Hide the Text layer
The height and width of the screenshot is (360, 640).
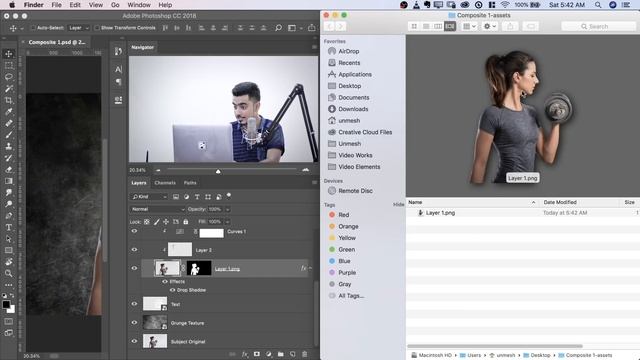(x=134, y=304)
